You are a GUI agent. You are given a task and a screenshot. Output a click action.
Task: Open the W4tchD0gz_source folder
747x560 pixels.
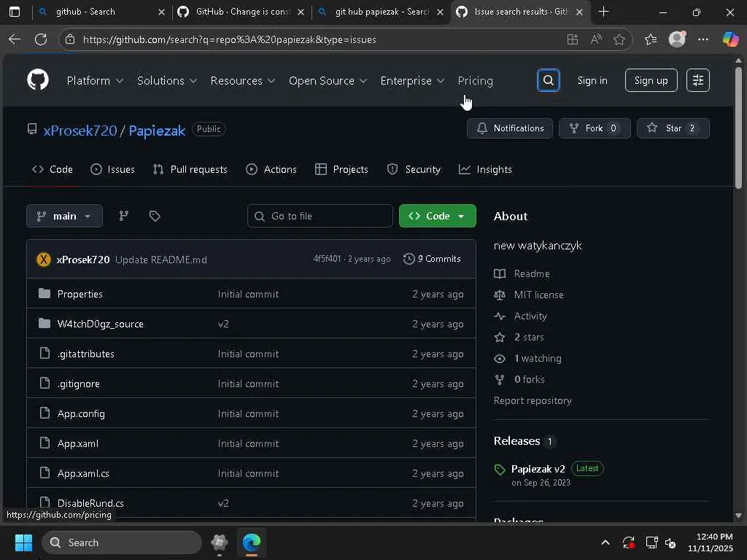tap(100, 324)
